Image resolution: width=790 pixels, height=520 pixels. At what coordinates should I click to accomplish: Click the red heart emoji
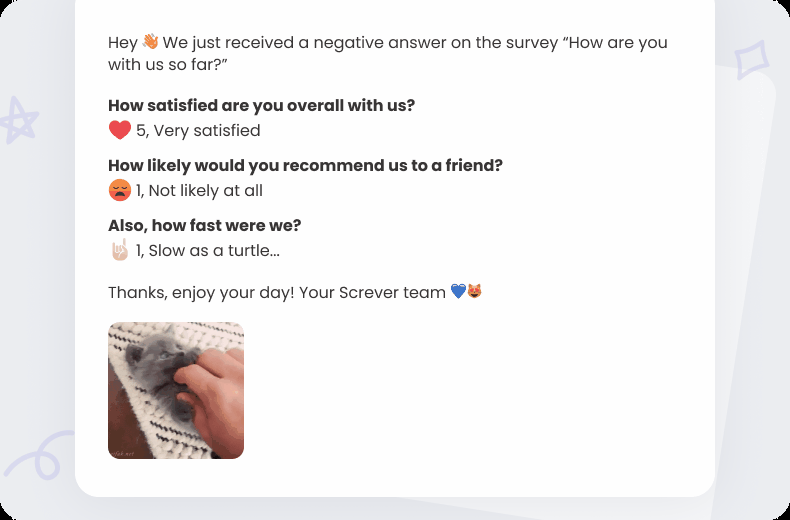[x=120, y=130]
